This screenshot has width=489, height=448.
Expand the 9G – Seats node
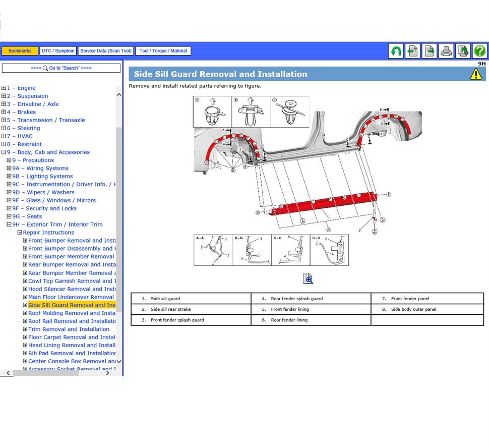point(9,216)
